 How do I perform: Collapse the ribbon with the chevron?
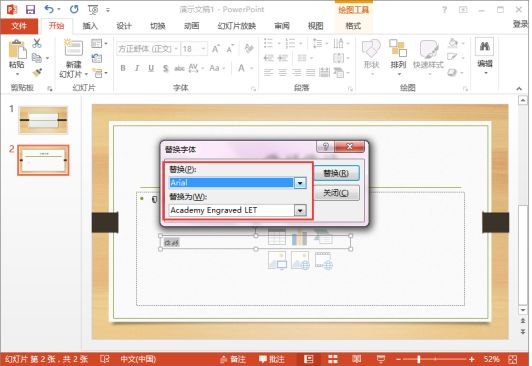(x=519, y=89)
